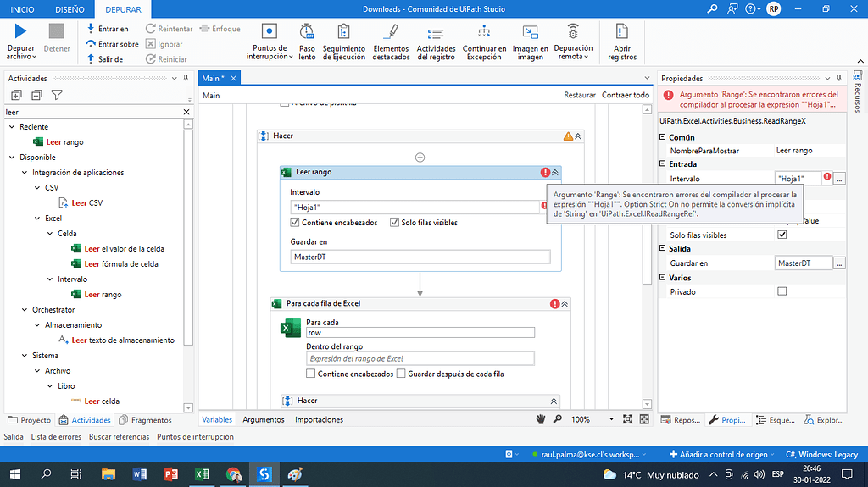Click Abrir registros icon
This screenshot has height=487, width=868.
621,31
